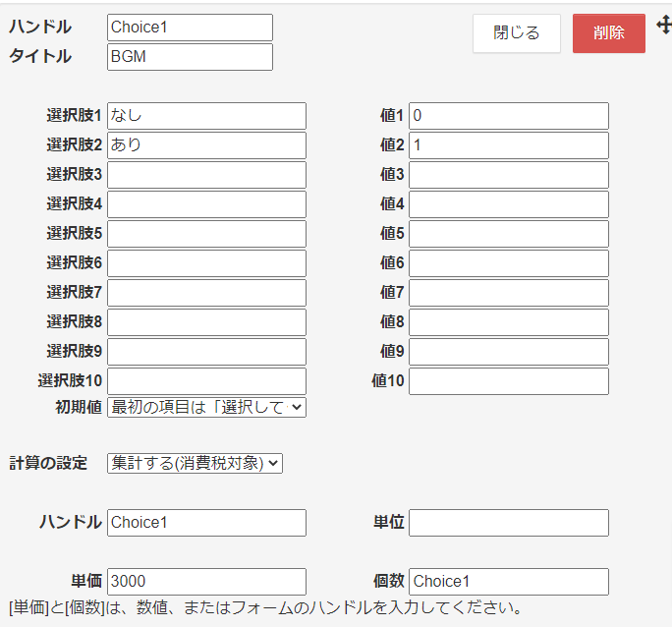Expand the 計算の設定 dropdown

[x=195, y=463]
